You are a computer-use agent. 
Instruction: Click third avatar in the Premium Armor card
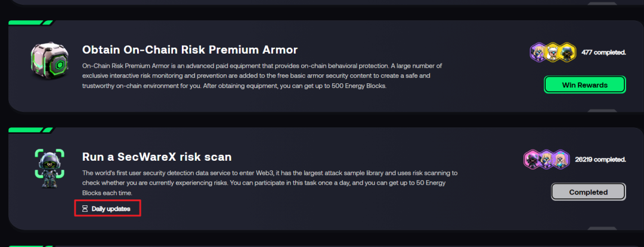(x=567, y=53)
